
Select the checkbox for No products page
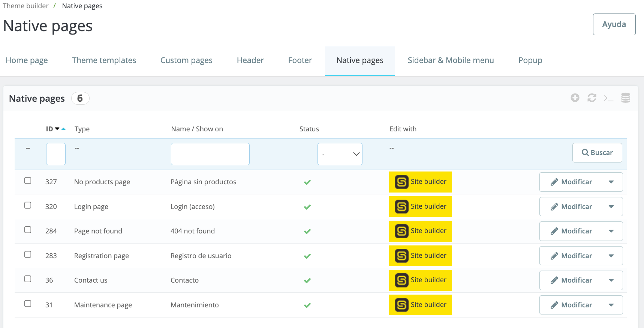(x=28, y=181)
